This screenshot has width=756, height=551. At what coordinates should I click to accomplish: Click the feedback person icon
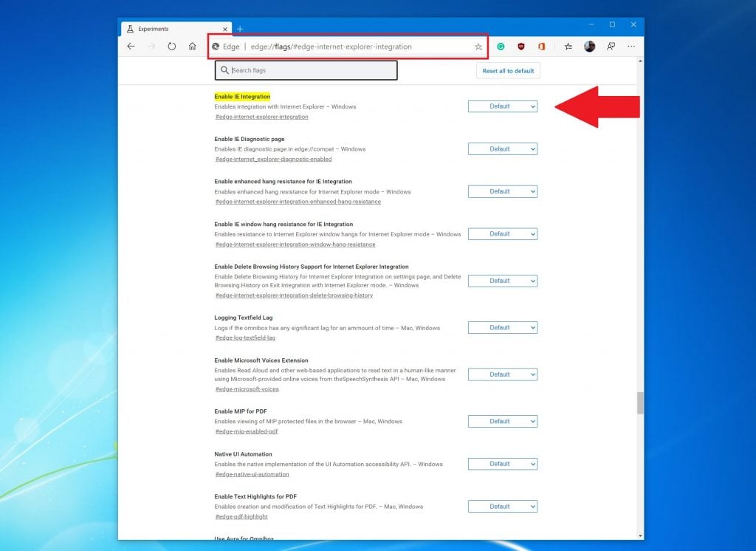point(611,47)
